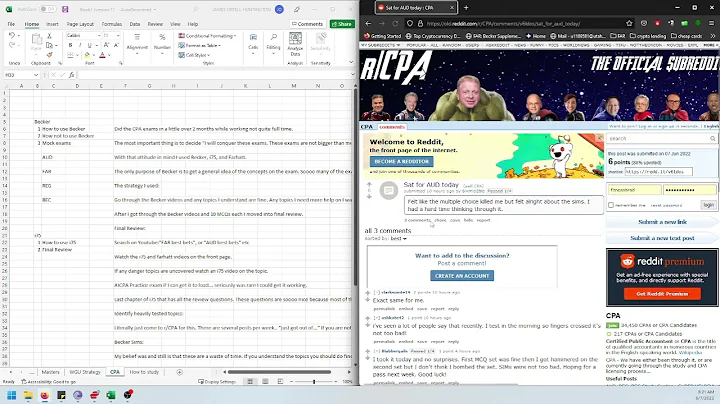Click the CREATE AN ACCOUNT button
Viewport: 720px width, 404px height.
(462, 275)
